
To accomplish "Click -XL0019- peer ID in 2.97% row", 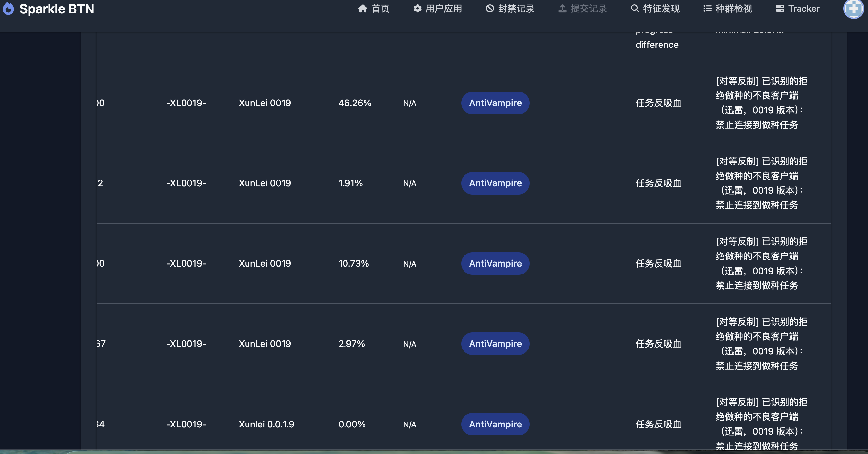I will [x=186, y=344].
